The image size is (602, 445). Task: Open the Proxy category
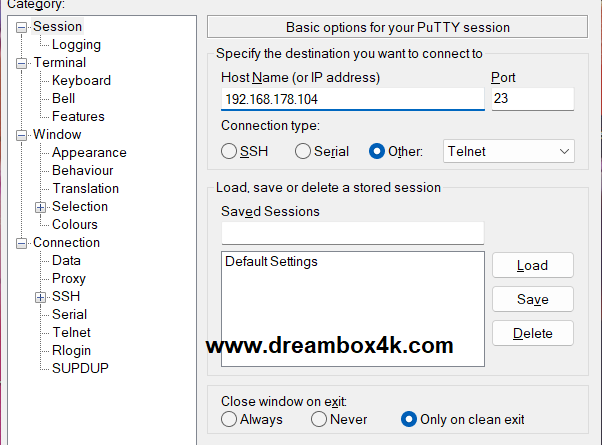pyautogui.click(x=69, y=279)
